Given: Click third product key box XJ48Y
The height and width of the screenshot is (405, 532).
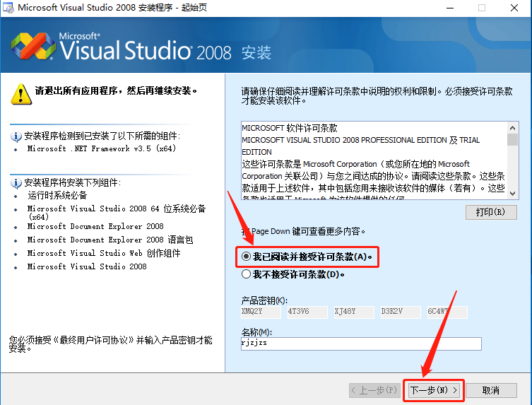Looking at the screenshot, I should pos(354,312).
